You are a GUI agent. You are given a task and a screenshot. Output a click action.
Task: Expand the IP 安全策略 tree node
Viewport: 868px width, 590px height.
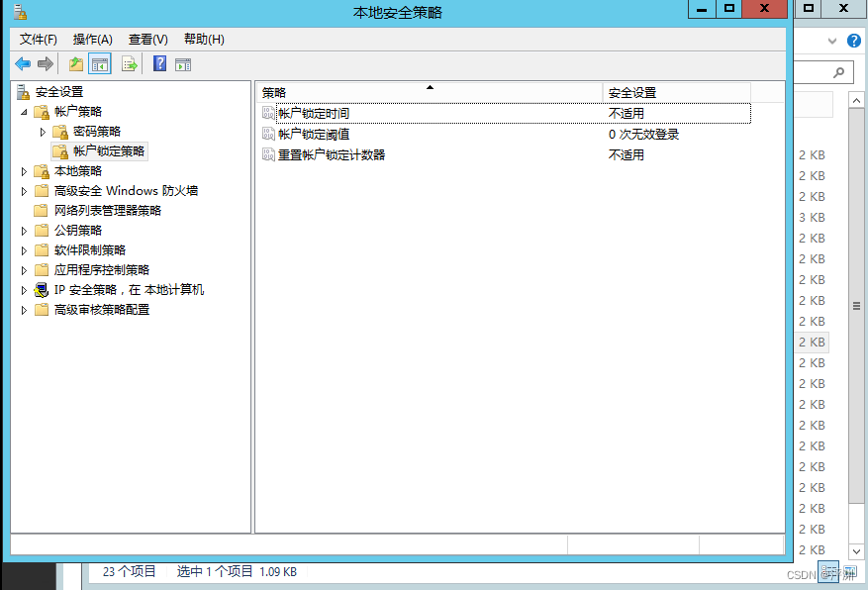(x=24, y=290)
